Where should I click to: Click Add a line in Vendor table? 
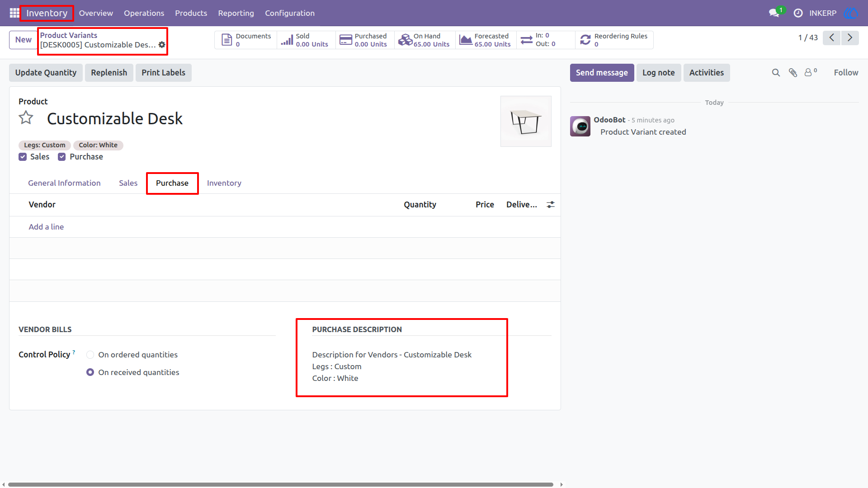(46, 227)
